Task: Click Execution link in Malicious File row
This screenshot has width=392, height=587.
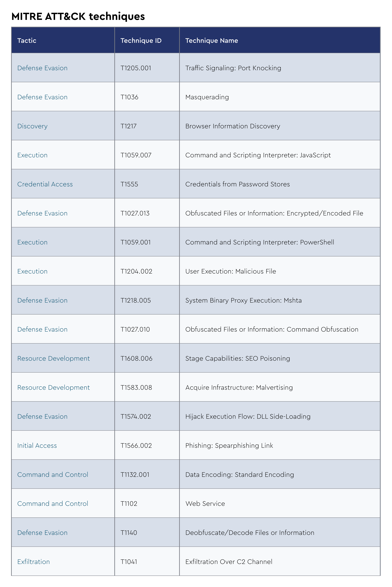Action: pyautogui.click(x=32, y=271)
